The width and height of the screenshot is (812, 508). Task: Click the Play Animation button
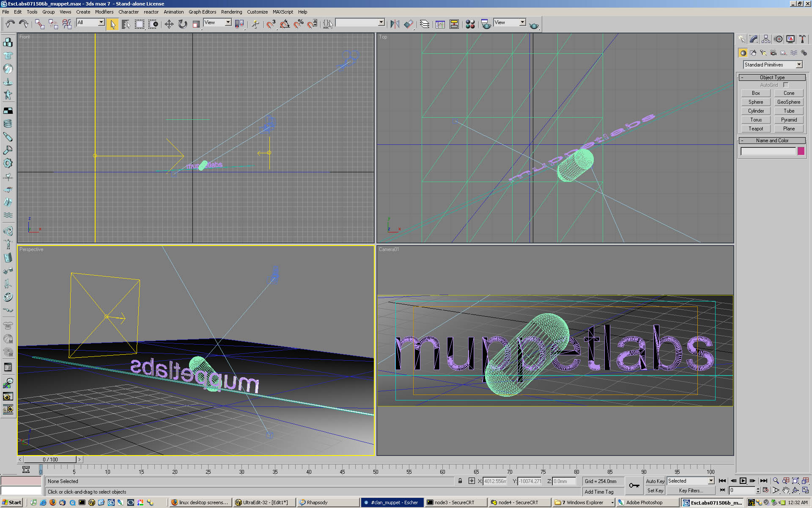click(743, 480)
